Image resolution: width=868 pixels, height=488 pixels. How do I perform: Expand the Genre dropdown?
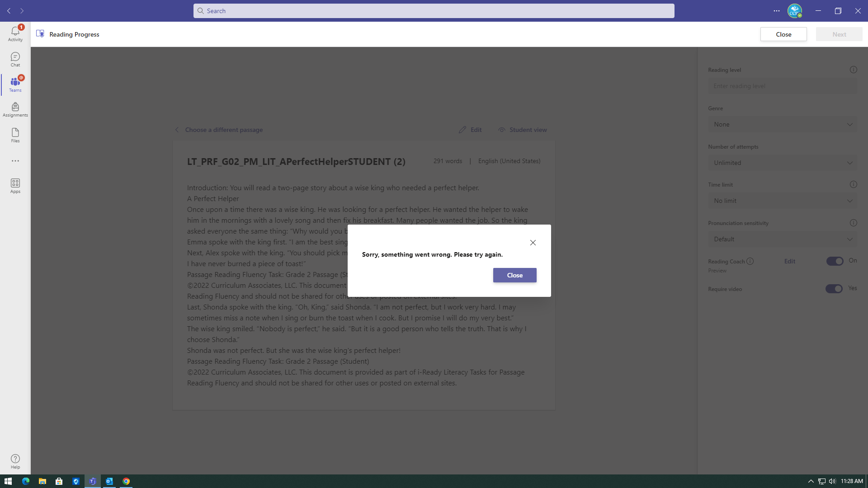point(782,124)
